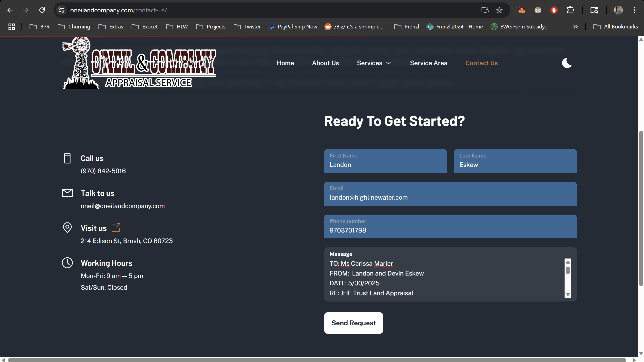Open the MetaMask fox extension
The width and height of the screenshot is (644, 362).
point(522,10)
